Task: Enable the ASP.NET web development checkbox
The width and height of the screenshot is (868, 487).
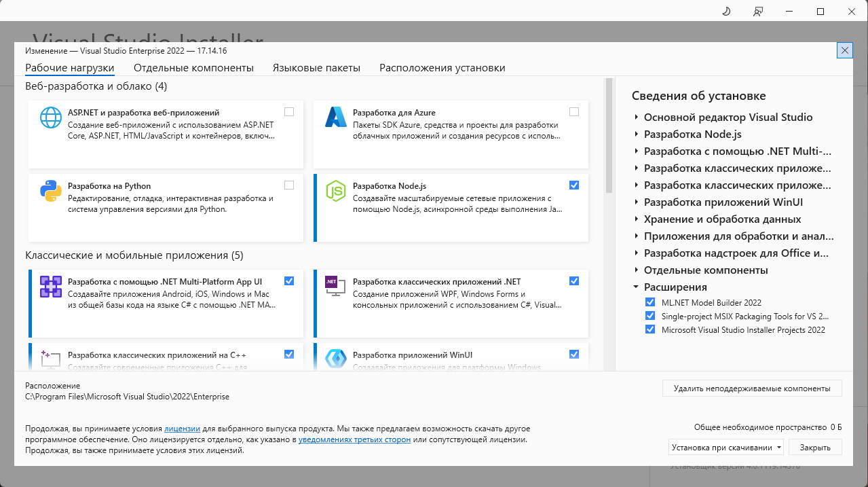Action: [289, 112]
